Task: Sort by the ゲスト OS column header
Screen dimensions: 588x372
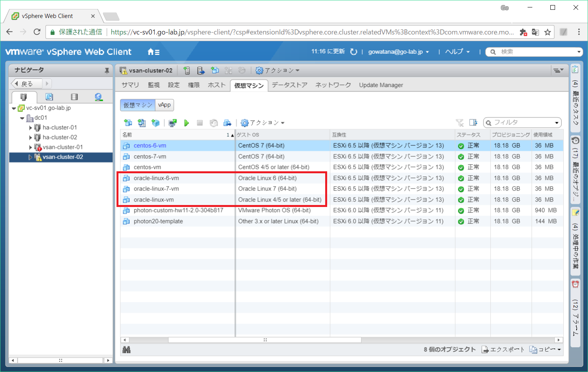Action: click(x=282, y=134)
